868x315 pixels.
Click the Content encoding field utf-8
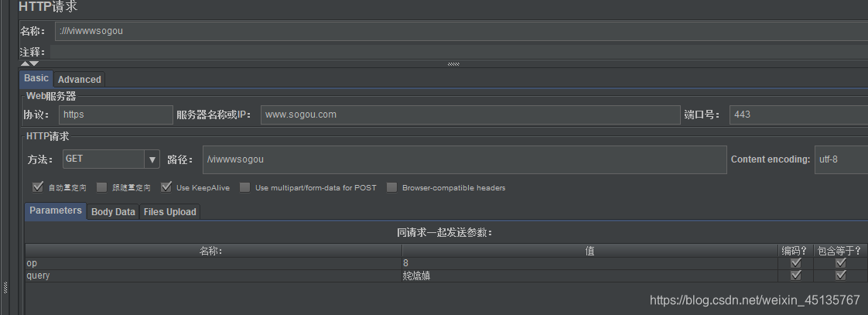coord(841,159)
